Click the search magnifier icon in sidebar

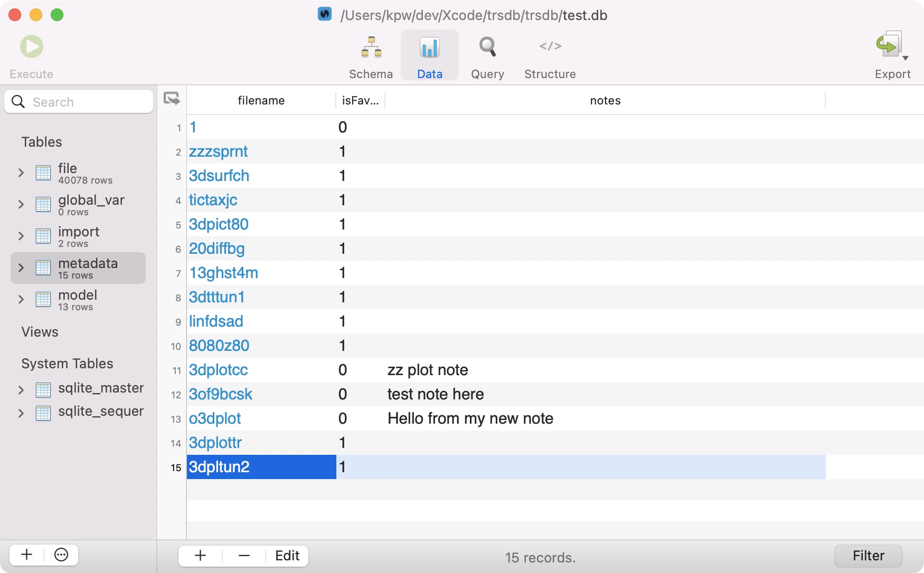18,101
